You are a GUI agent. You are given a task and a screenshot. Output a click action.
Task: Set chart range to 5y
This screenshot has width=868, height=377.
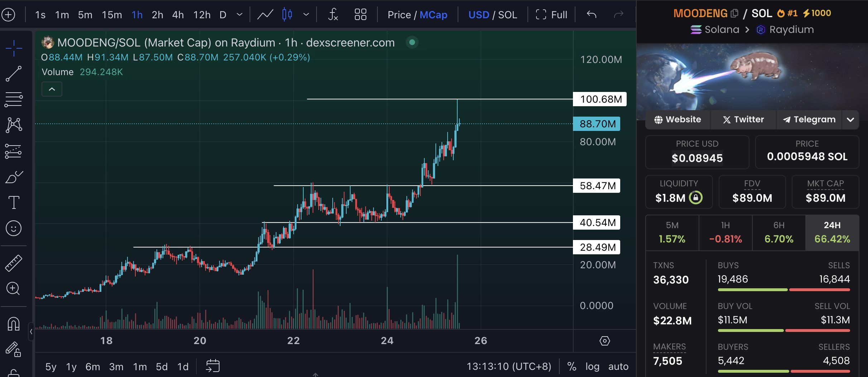click(x=51, y=367)
